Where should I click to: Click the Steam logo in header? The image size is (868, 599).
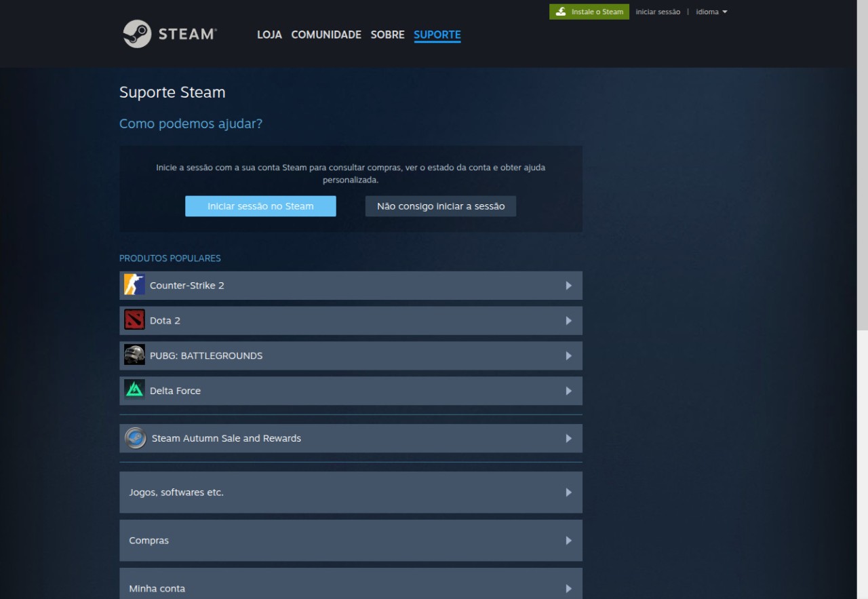coord(170,34)
